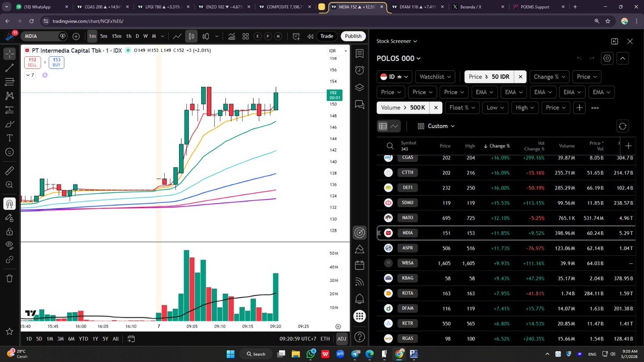644x362 pixels.
Task: Switch screener to table view
Action: tap(383, 126)
